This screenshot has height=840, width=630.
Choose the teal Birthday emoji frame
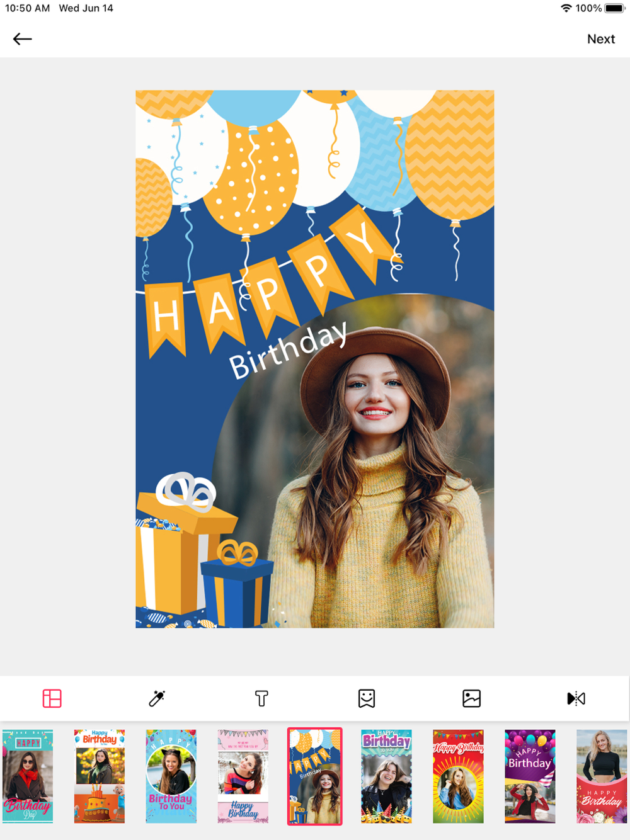click(387, 776)
